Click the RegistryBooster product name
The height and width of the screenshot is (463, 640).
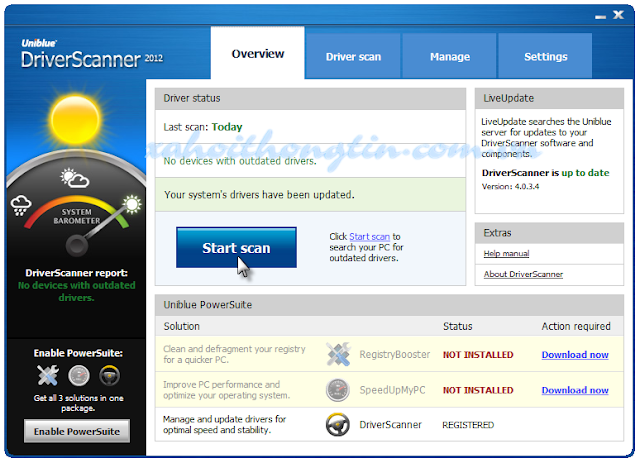point(395,354)
